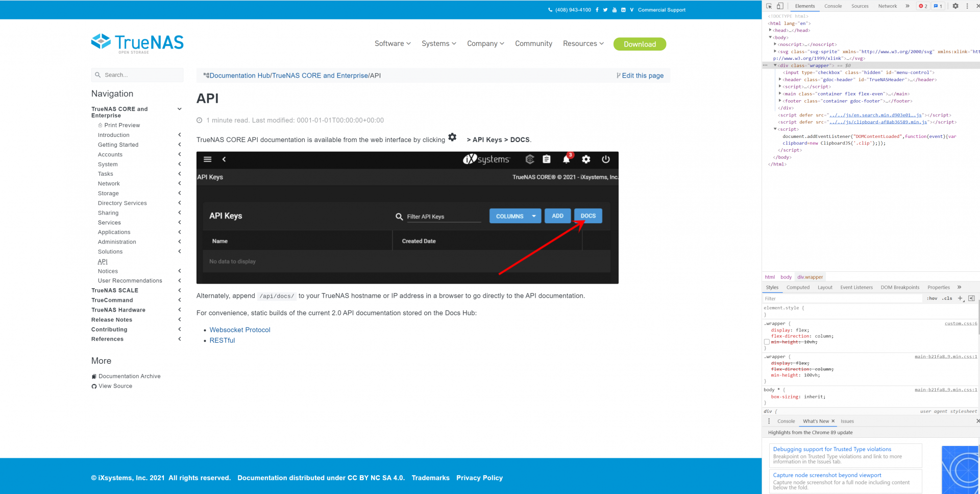This screenshot has width=980, height=494.
Task: Toggle the :hov element state button
Action: 932,298
